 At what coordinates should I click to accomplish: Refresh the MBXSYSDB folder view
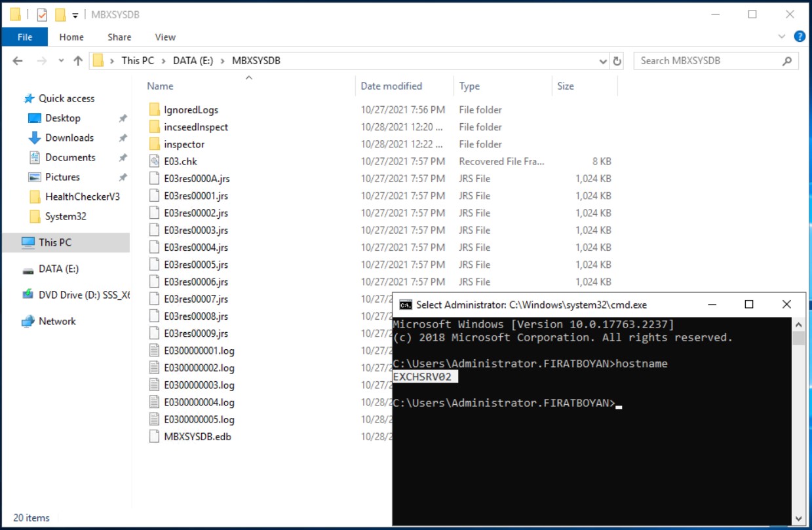tap(617, 61)
